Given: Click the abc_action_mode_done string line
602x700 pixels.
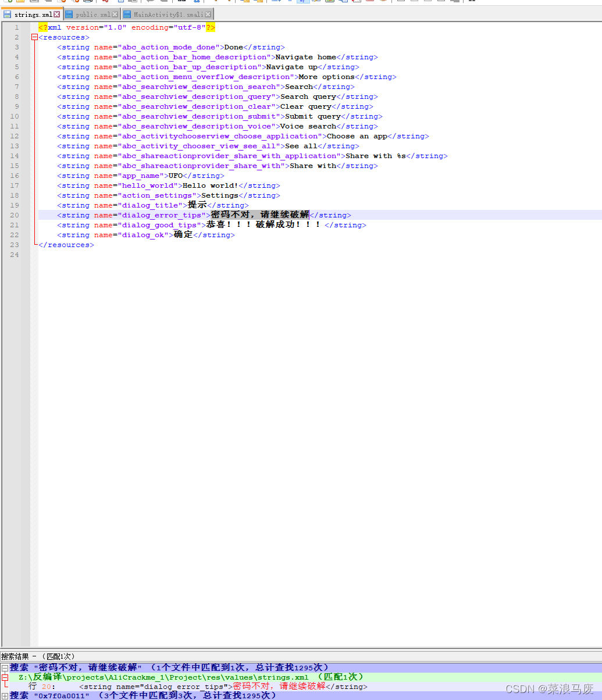Looking at the screenshot, I should point(171,47).
